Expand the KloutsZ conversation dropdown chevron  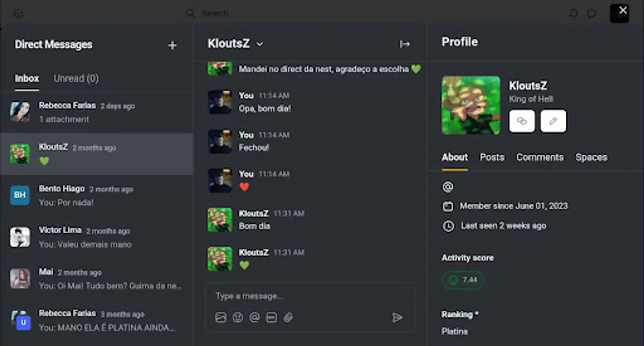260,44
